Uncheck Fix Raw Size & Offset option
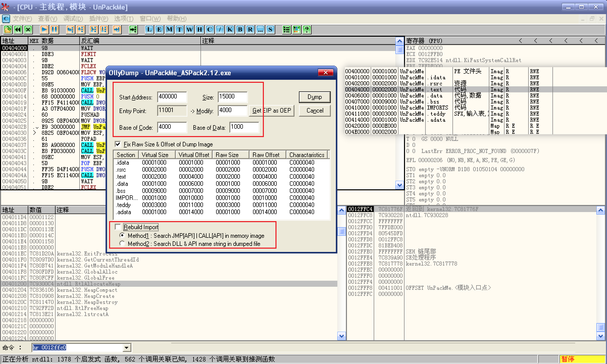 tap(118, 144)
